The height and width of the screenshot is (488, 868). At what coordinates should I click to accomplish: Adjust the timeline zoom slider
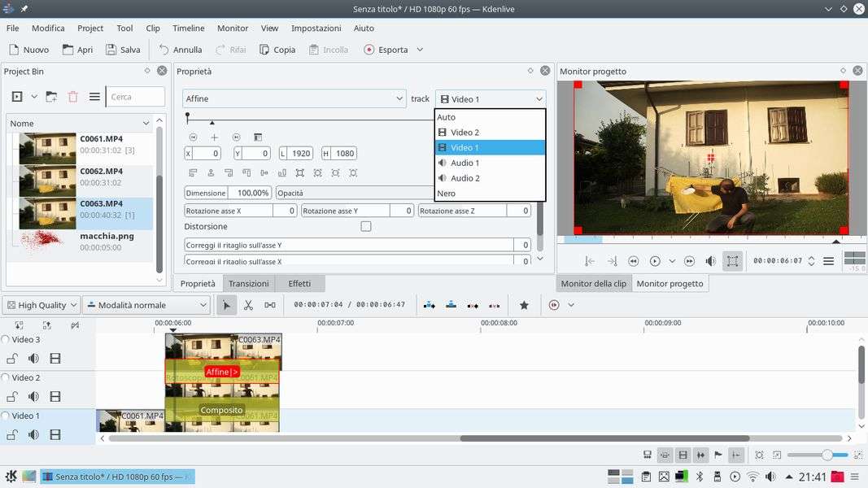tap(827, 455)
